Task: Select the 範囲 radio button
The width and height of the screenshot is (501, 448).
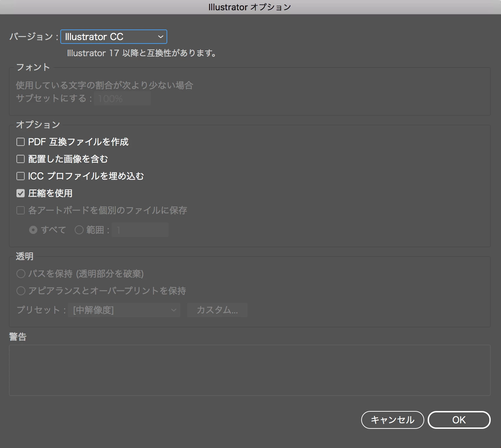Action: point(79,230)
